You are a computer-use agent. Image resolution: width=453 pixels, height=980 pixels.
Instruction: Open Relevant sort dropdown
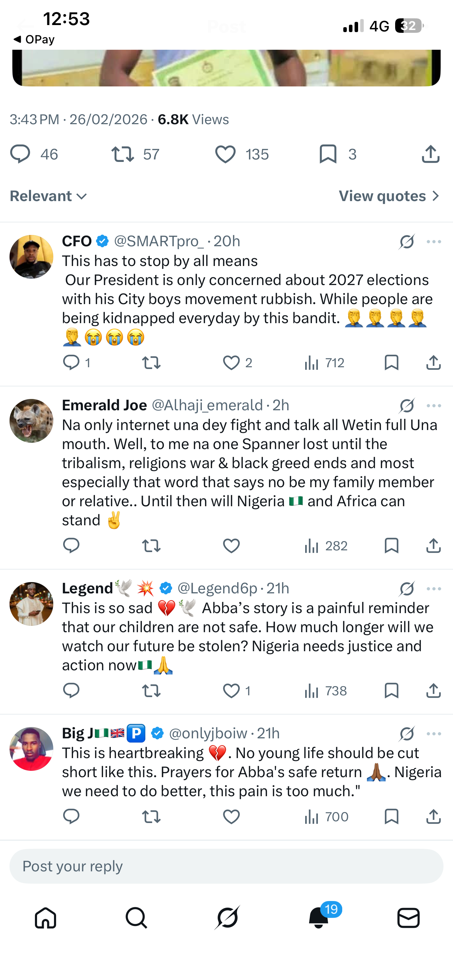(x=48, y=196)
